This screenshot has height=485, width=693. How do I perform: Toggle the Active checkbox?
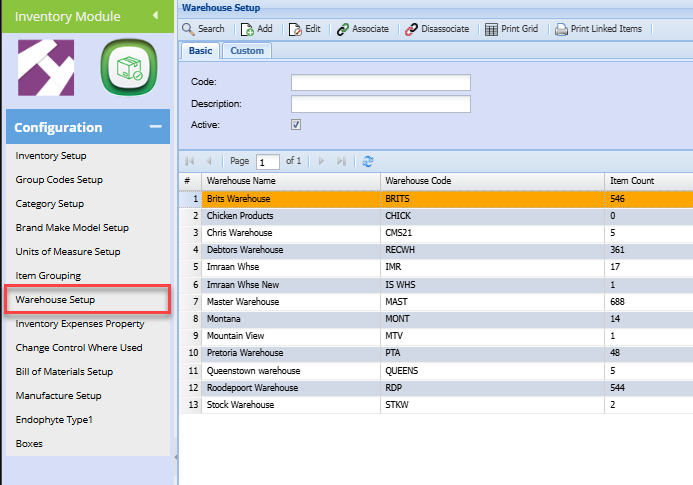(x=296, y=125)
